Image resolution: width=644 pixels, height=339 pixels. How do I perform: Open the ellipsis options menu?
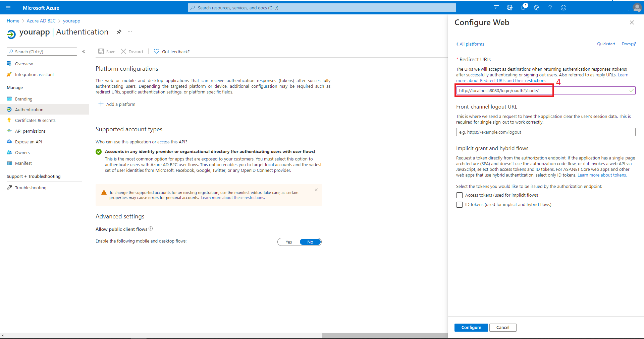click(x=129, y=32)
